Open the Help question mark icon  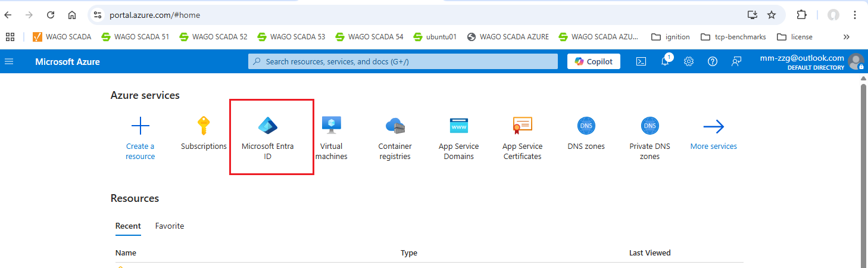click(x=713, y=61)
